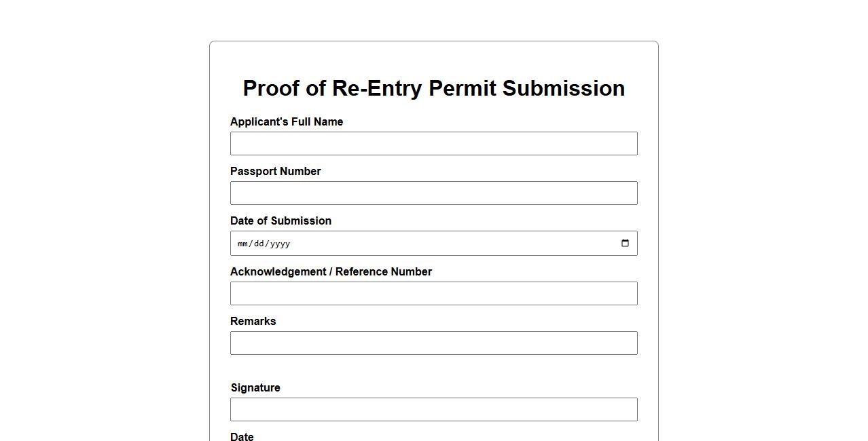Click the "Passport Number" label text

pos(275,172)
